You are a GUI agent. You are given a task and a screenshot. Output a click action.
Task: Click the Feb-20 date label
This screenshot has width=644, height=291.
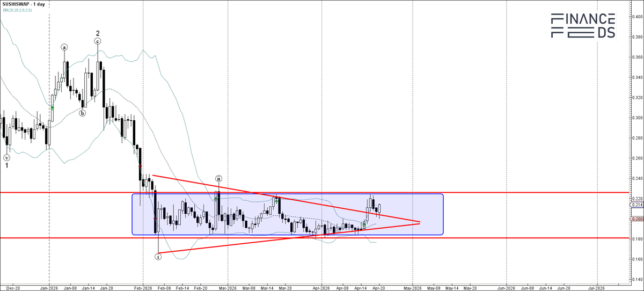pos(201,288)
